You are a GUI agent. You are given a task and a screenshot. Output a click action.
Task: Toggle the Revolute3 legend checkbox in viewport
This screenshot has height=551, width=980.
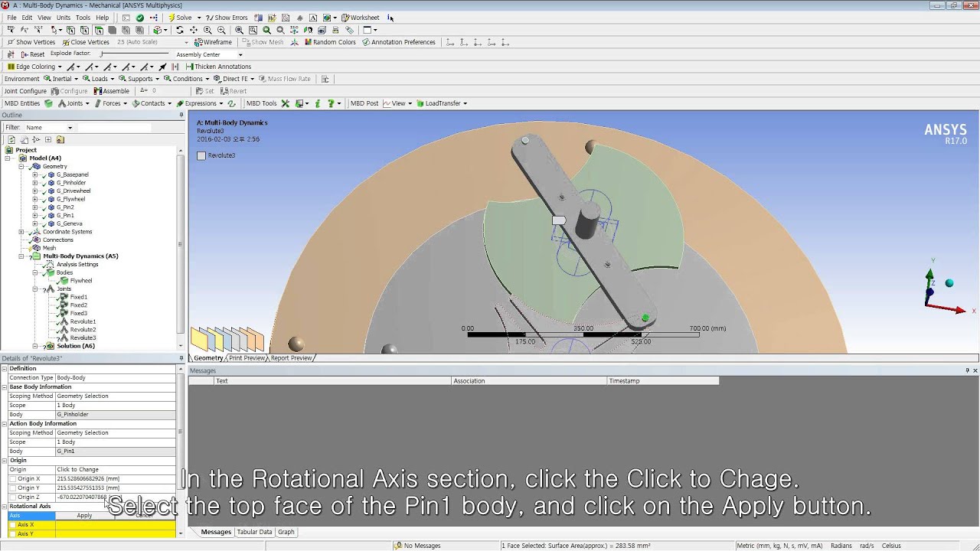201,155
